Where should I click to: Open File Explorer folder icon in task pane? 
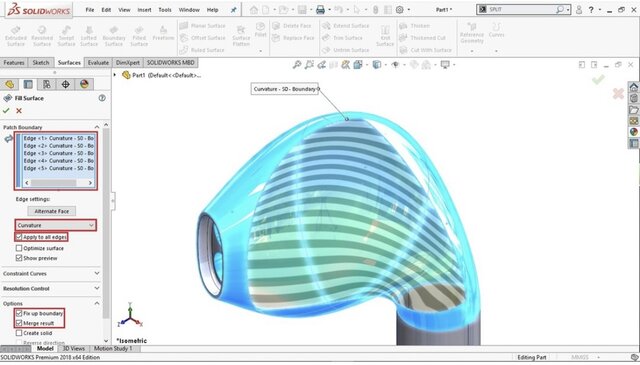click(633, 109)
